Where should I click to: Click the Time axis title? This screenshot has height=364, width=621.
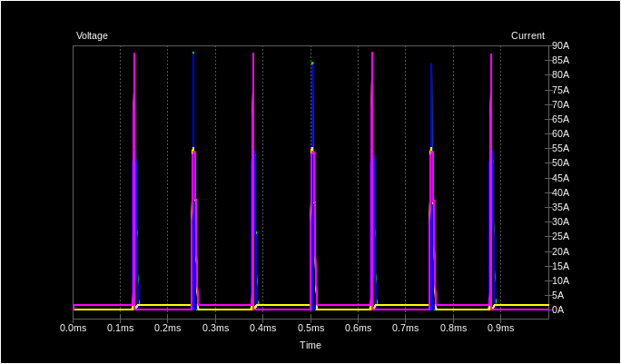point(310,345)
